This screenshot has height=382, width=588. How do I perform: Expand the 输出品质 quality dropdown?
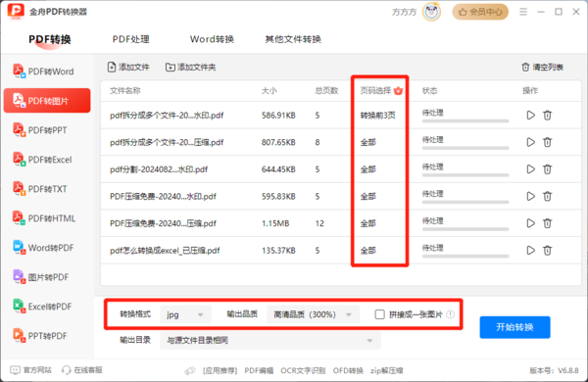coord(314,314)
